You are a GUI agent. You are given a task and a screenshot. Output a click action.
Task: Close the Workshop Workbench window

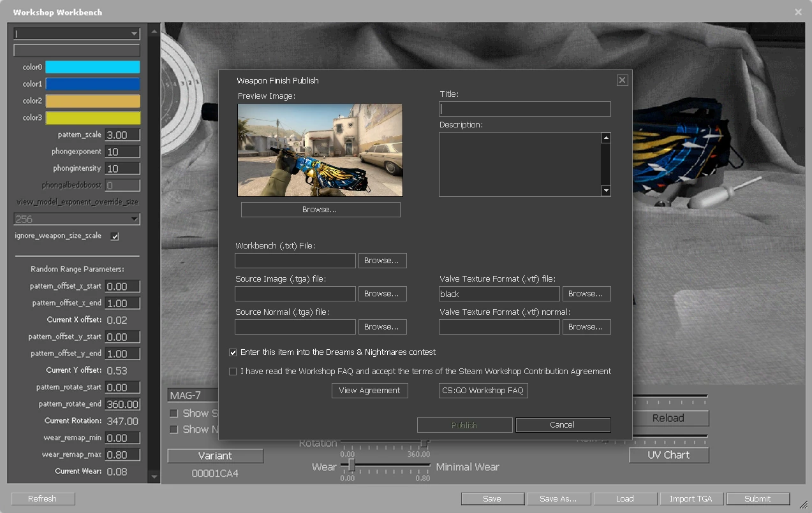tap(798, 12)
